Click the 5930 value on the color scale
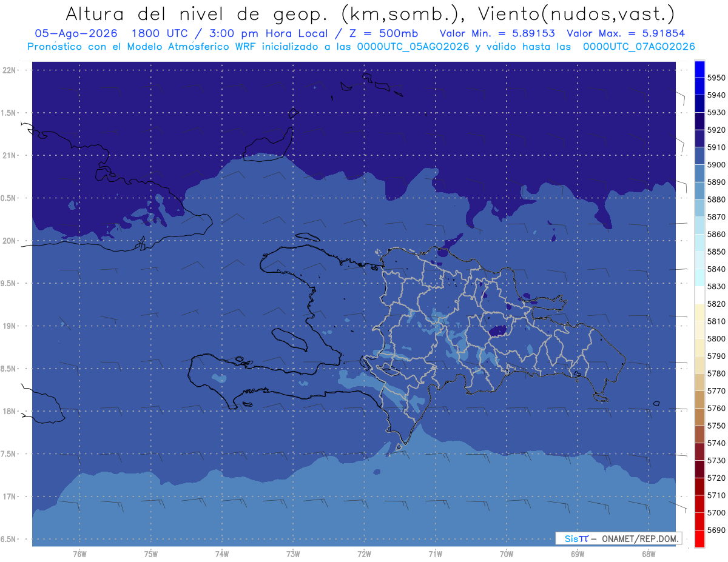 click(x=716, y=113)
